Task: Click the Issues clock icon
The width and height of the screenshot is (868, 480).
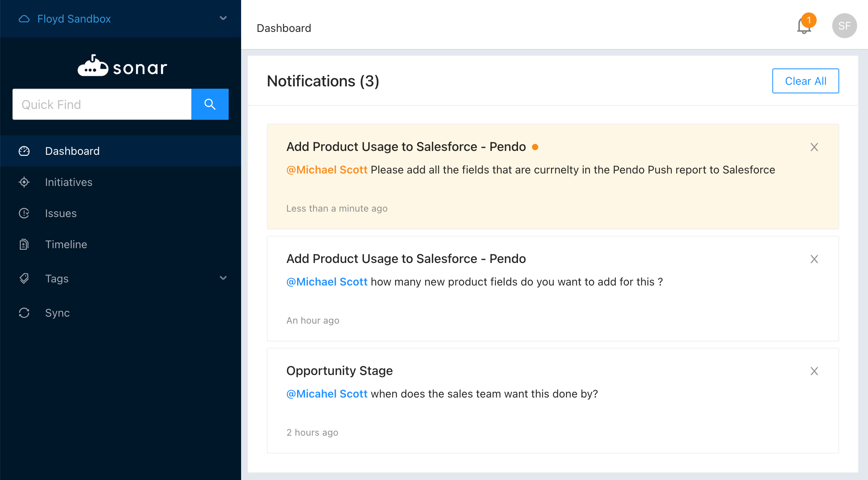Action: pos(24,213)
